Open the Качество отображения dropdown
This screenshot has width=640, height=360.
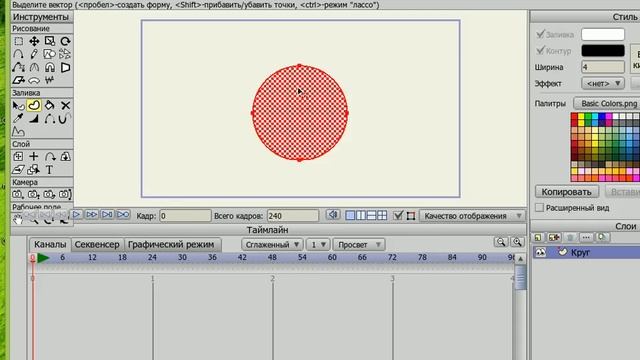pos(473,216)
